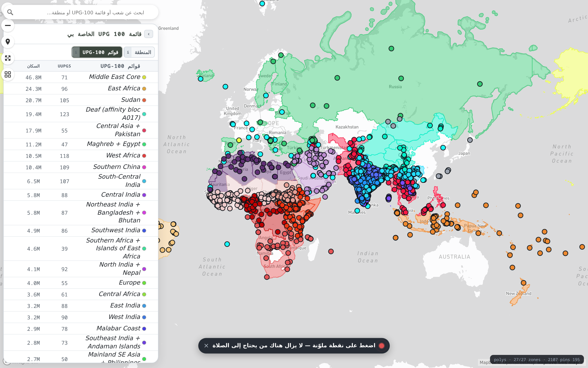Image resolution: width=588 pixels, height=368 pixels.
Task: Click the info icon on المنطقة tab
Action: click(x=128, y=52)
